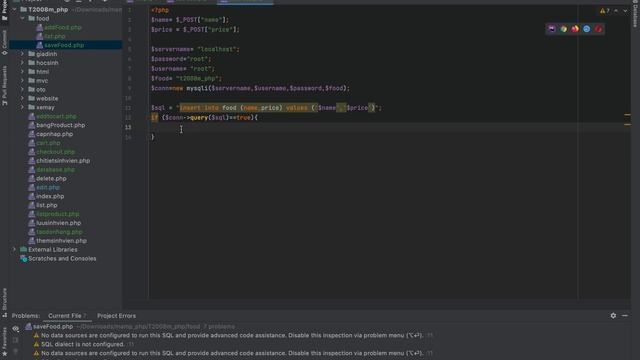
Task: Open bangProduct.php file
Action: (60, 125)
